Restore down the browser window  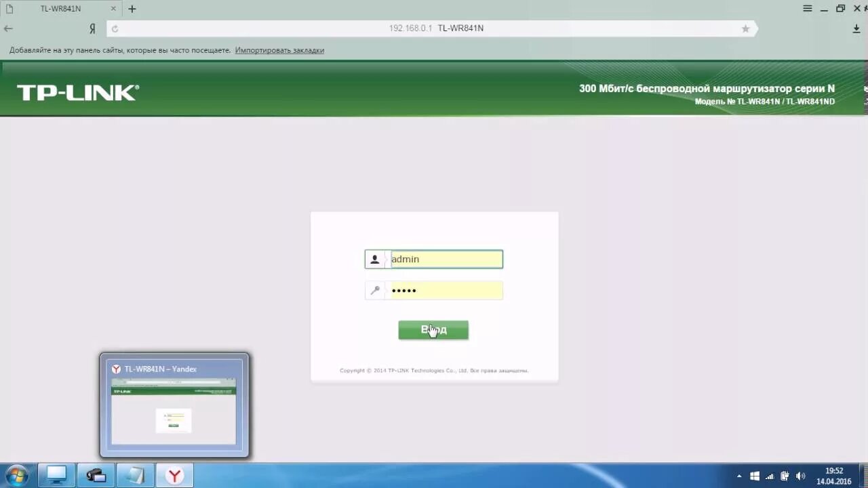pyautogui.click(x=841, y=9)
